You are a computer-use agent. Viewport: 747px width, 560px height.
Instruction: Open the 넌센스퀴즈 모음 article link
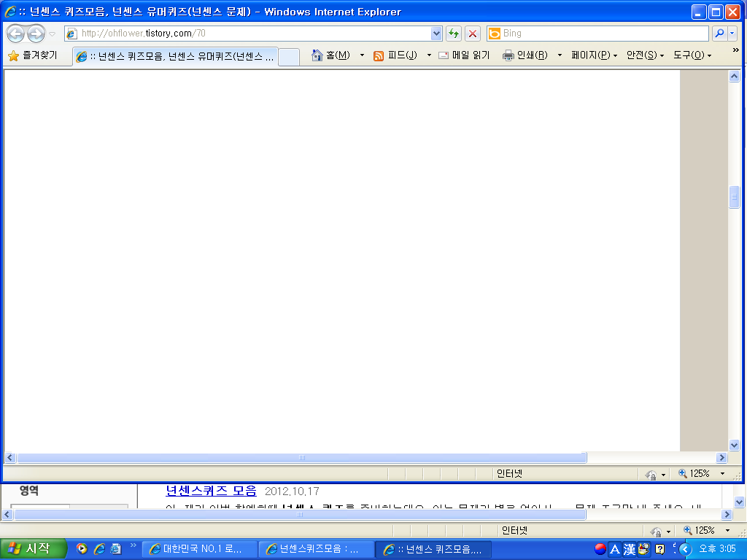(211, 491)
